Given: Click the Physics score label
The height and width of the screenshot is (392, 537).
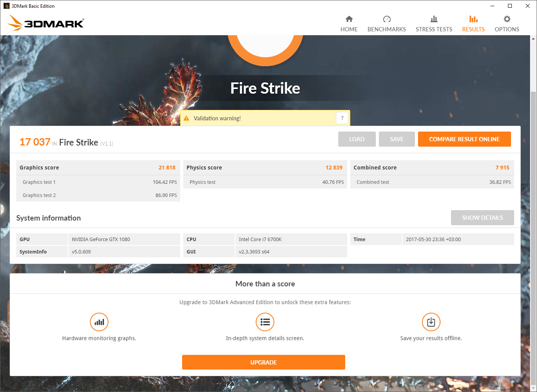Looking at the screenshot, I should coord(204,168).
